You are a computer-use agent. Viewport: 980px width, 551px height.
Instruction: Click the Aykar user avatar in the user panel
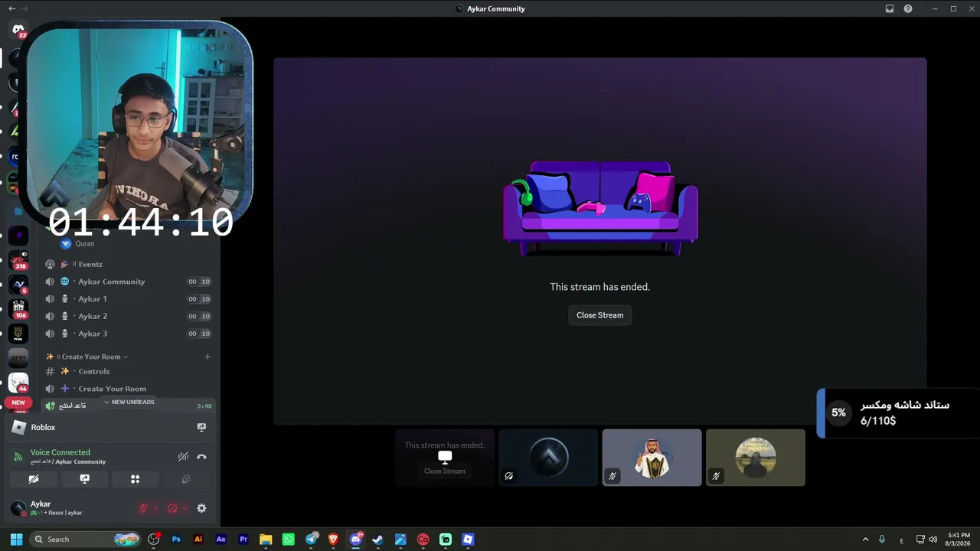[18, 508]
